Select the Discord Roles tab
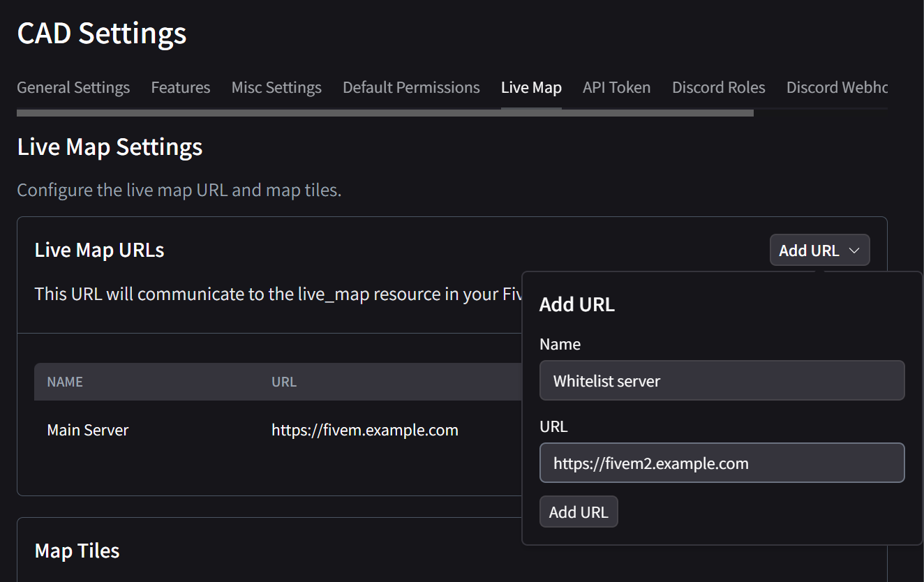The image size is (924, 582). pyautogui.click(x=718, y=87)
